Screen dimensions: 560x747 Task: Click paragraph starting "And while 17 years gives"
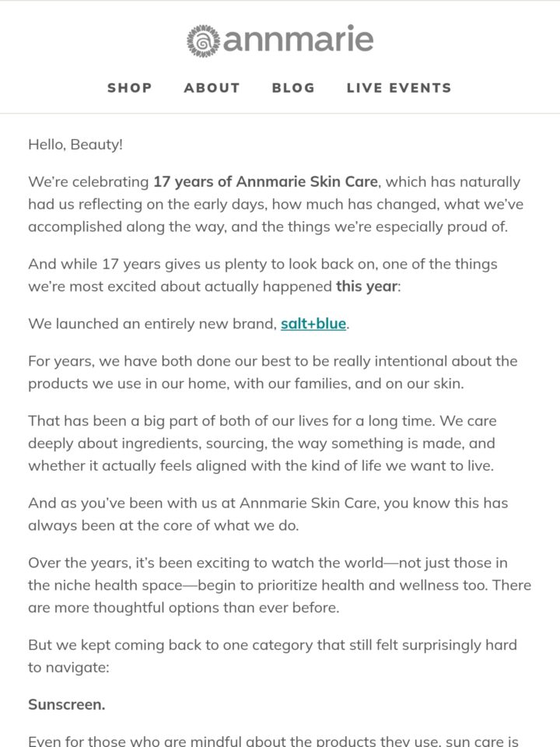[x=263, y=275]
